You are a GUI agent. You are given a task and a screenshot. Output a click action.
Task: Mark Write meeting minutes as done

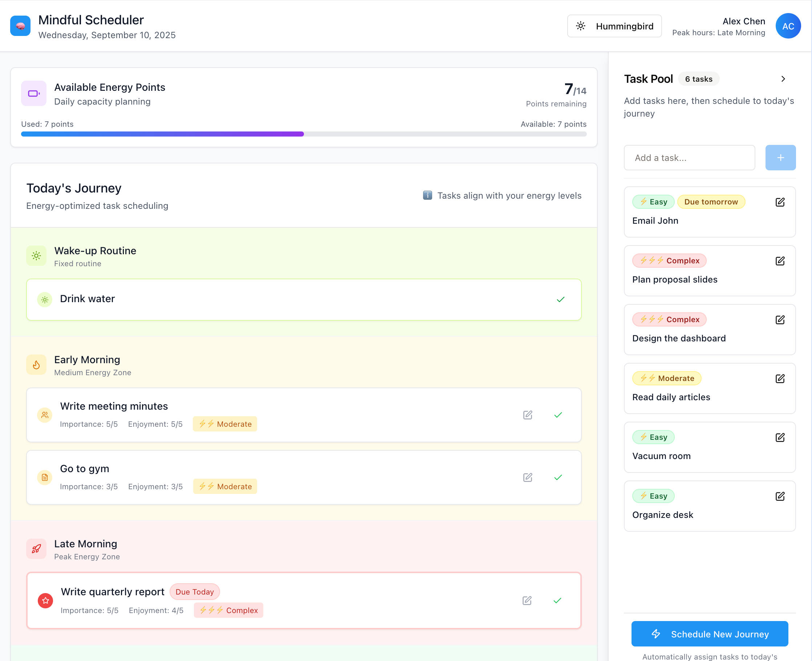pyautogui.click(x=558, y=415)
